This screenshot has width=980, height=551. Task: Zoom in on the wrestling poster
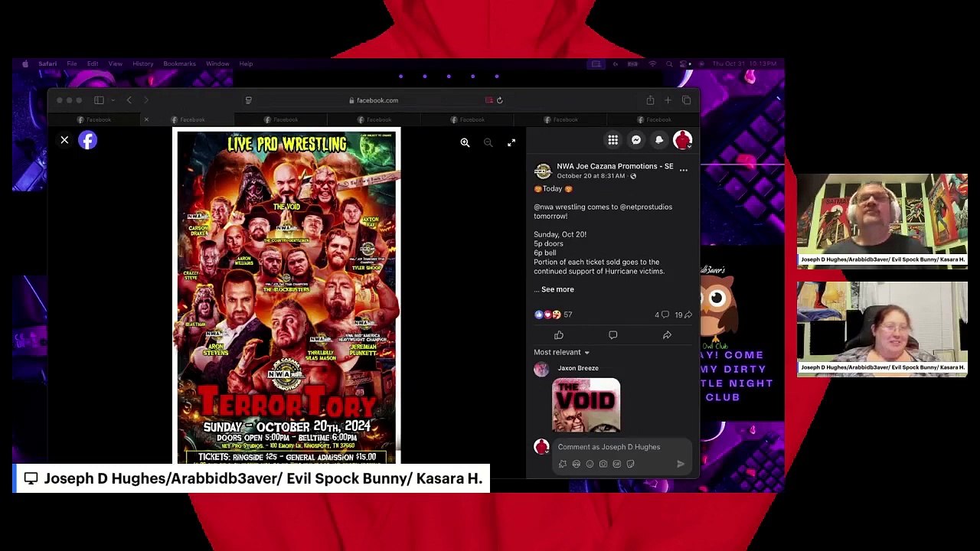465,142
